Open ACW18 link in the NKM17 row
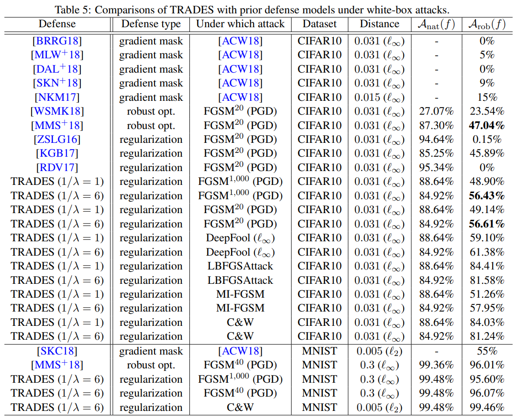The height and width of the screenshot is (420, 518). 240,97
